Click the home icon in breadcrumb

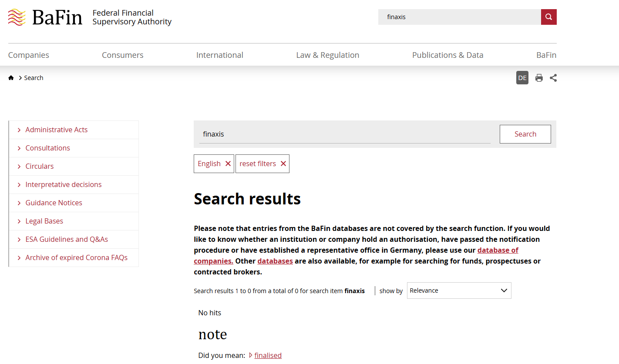pyautogui.click(x=11, y=78)
